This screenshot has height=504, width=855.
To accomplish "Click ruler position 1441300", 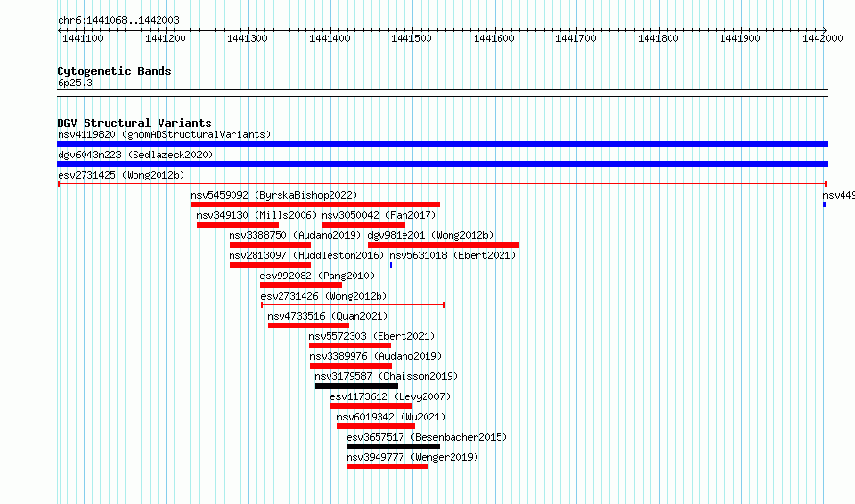I will click(247, 38).
